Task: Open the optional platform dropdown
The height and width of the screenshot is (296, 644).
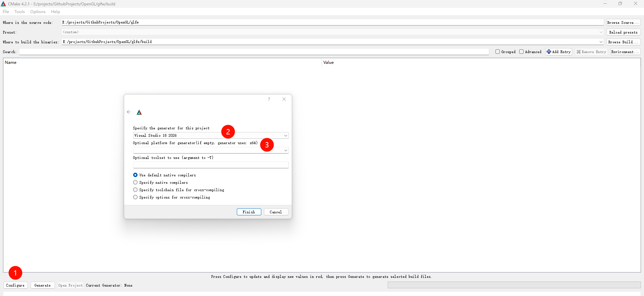Action: pyautogui.click(x=211, y=150)
